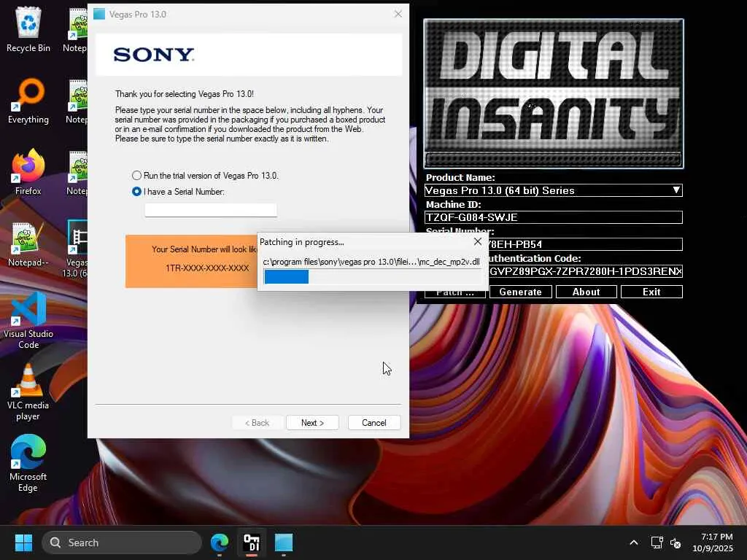Screen dimensions: 747x560
Task: Click the Generate button in keygen
Action: [520, 292]
